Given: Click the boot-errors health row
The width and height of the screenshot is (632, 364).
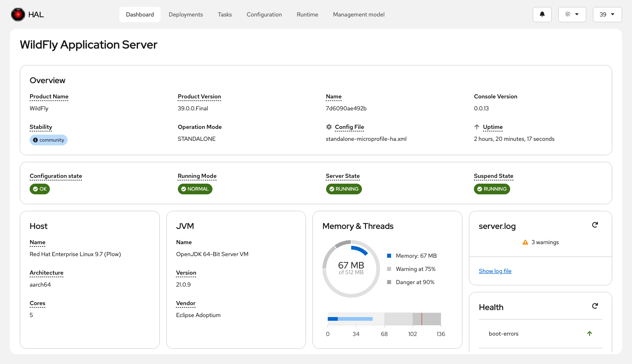Looking at the screenshot, I should click(x=541, y=334).
